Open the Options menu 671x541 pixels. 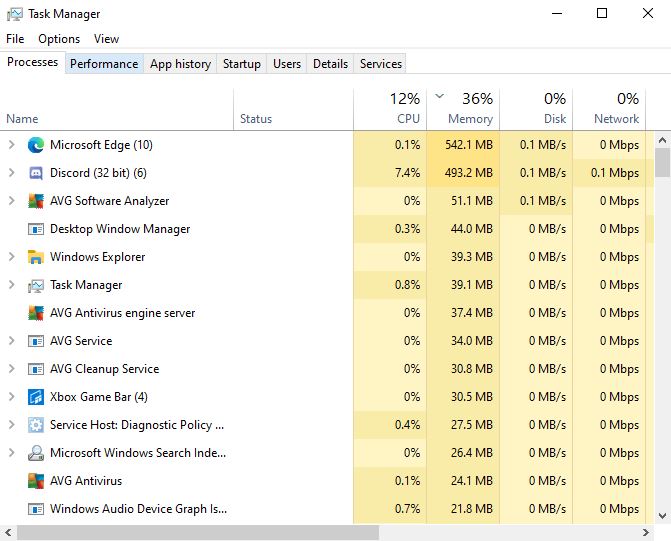coord(59,39)
